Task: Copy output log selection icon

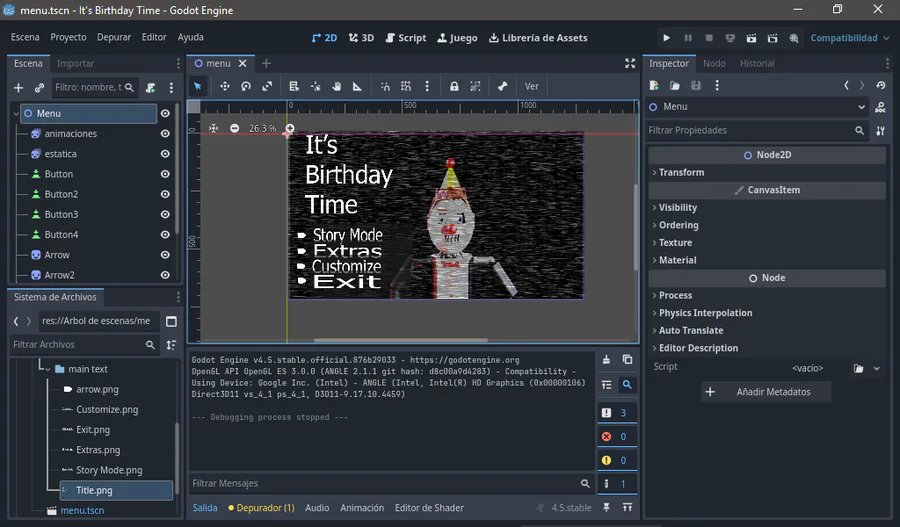Action: 627,359
